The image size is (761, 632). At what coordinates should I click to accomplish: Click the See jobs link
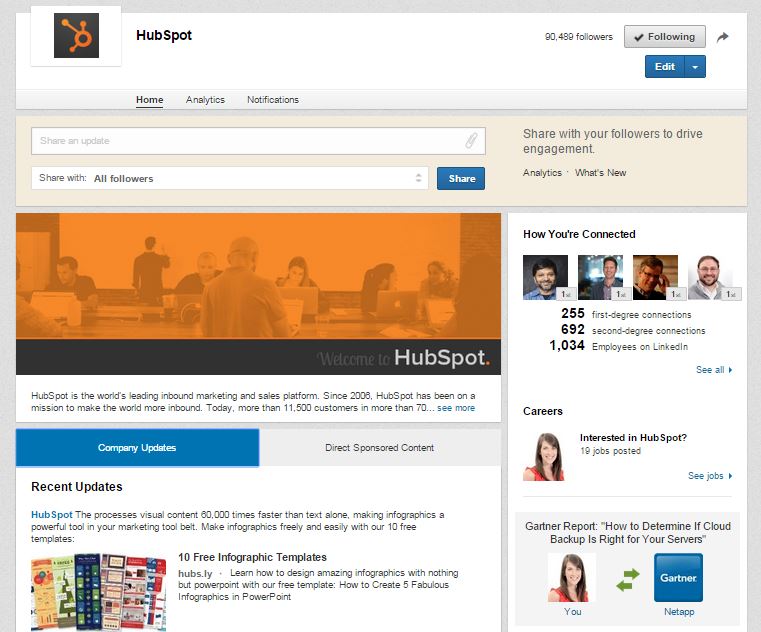(x=710, y=476)
